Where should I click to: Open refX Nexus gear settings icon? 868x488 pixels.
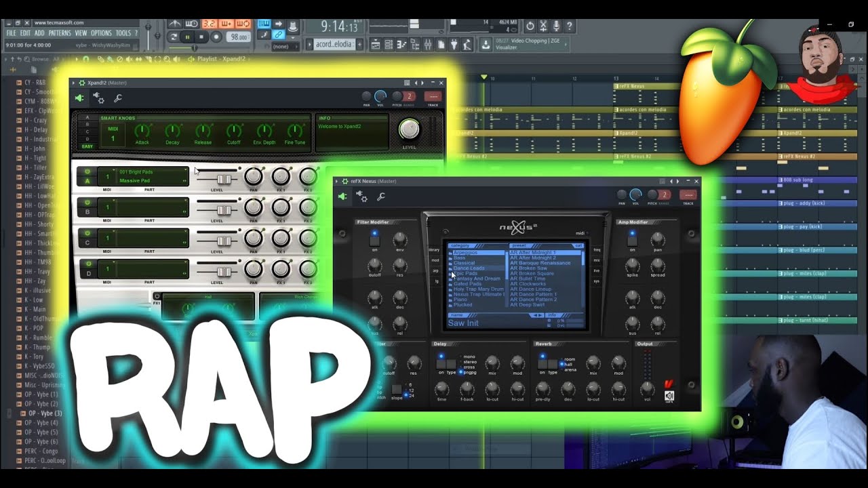pos(361,197)
